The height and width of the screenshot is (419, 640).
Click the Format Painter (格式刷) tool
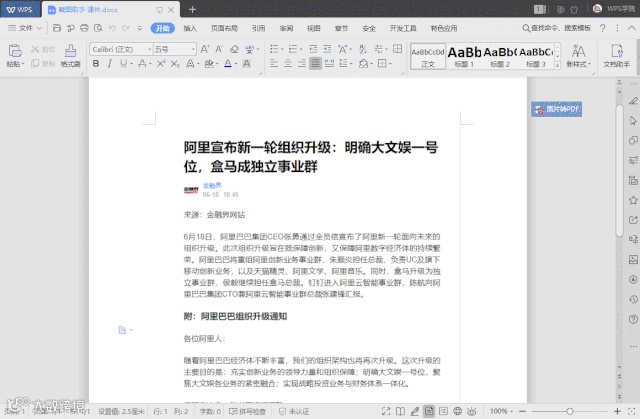pyautogui.click(x=70, y=55)
